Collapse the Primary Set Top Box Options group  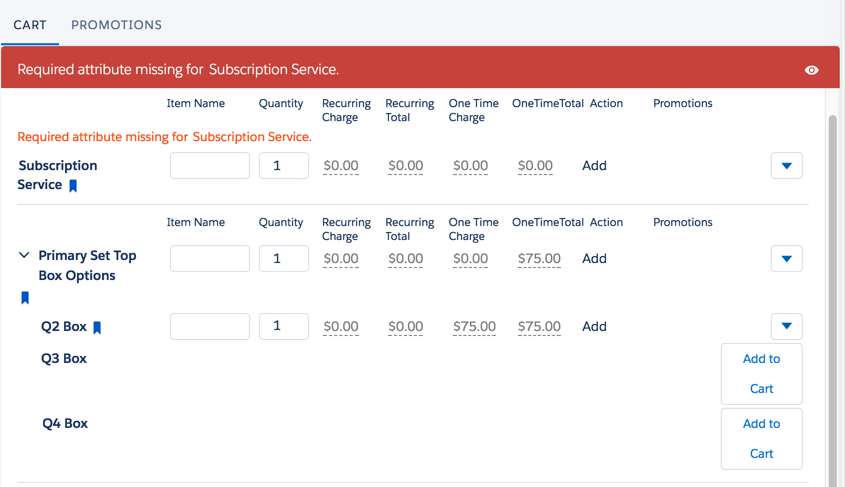pos(24,255)
